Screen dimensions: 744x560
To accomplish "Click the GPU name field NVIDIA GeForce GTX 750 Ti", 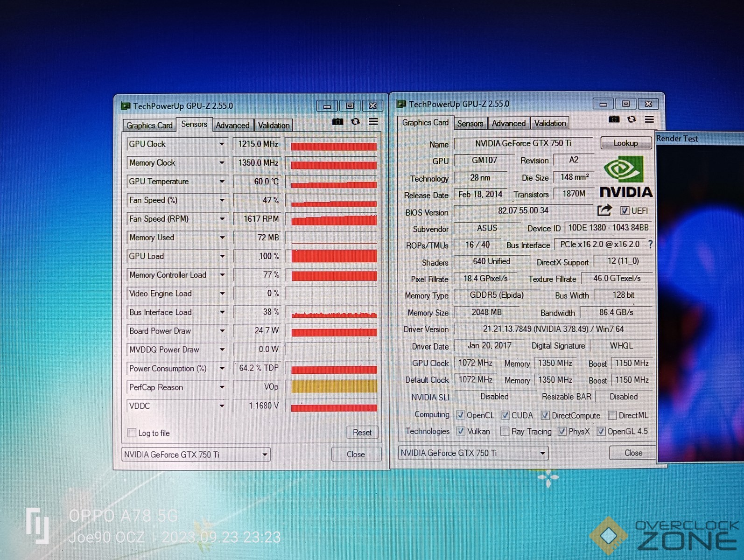I will (523, 143).
